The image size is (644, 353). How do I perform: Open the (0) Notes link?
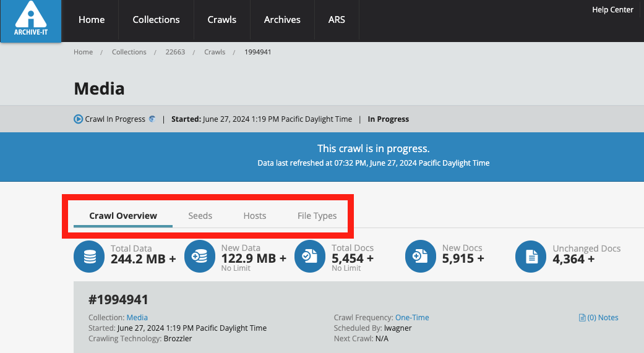[x=598, y=318]
